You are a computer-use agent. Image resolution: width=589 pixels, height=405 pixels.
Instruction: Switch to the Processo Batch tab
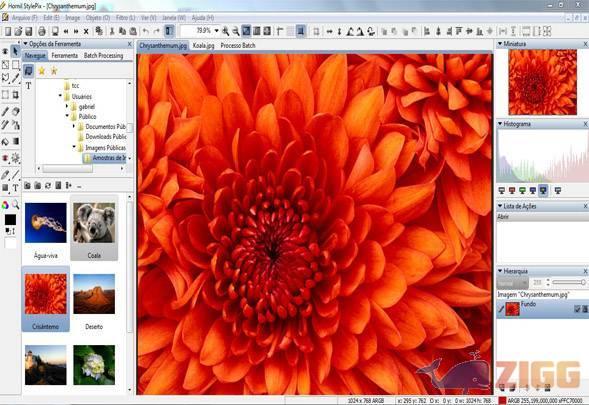coord(238,45)
